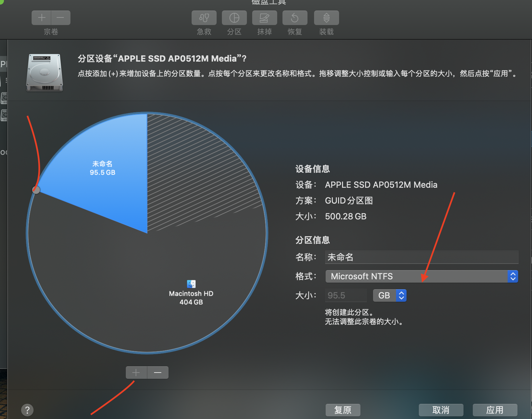
Task: Remove partition with minus below the pie chart
Action: click(x=158, y=373)
